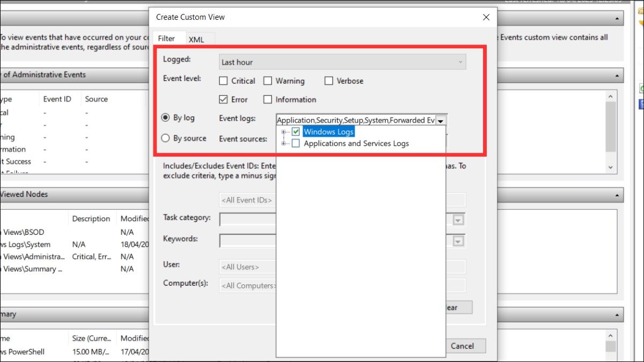This screenshot has height=362, width=644.
Task: Select the By source radio button
Action: tap(166, 138)
